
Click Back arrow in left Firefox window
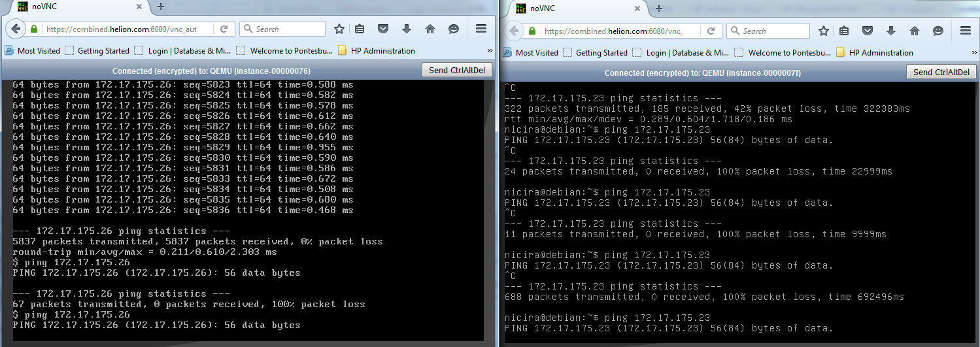tap(15, 29)
